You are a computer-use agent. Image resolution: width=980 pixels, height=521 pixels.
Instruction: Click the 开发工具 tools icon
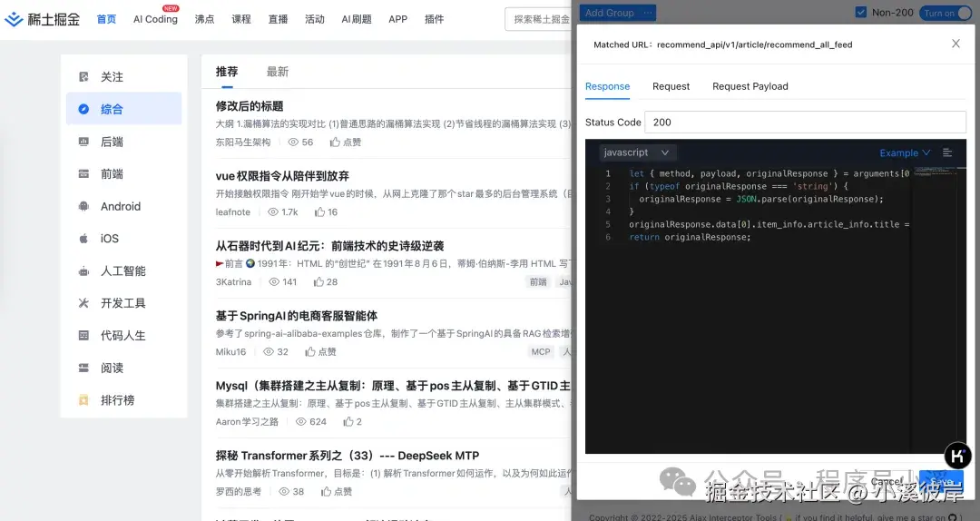[x=83, y=303]
